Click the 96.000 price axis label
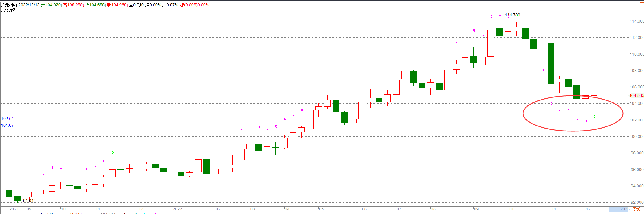 [x=637, y=170]
